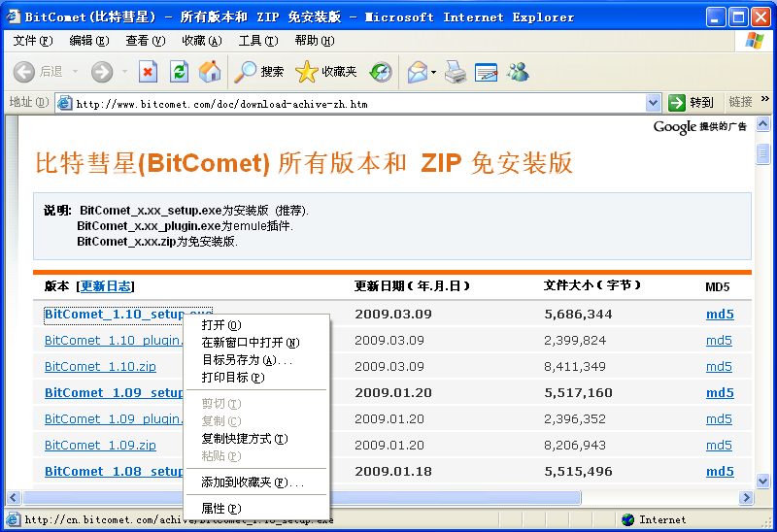
Task: Click the address bar URL field
Action: [359, 104]
